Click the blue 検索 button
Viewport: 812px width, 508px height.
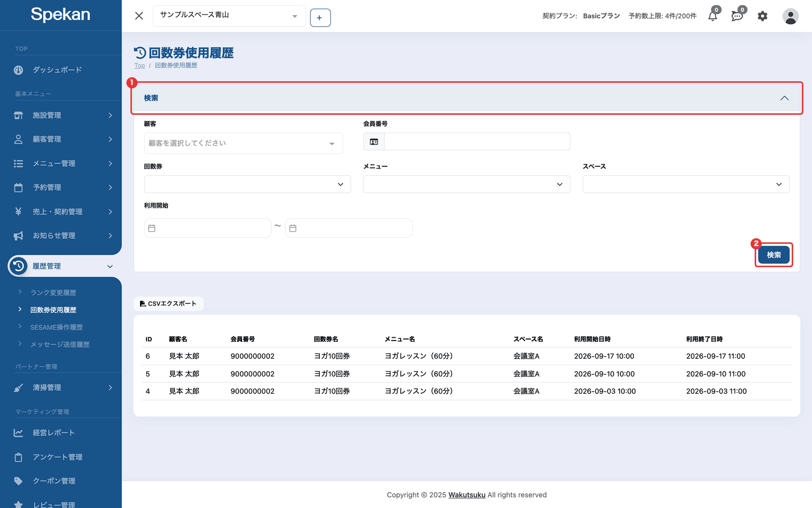774,255
